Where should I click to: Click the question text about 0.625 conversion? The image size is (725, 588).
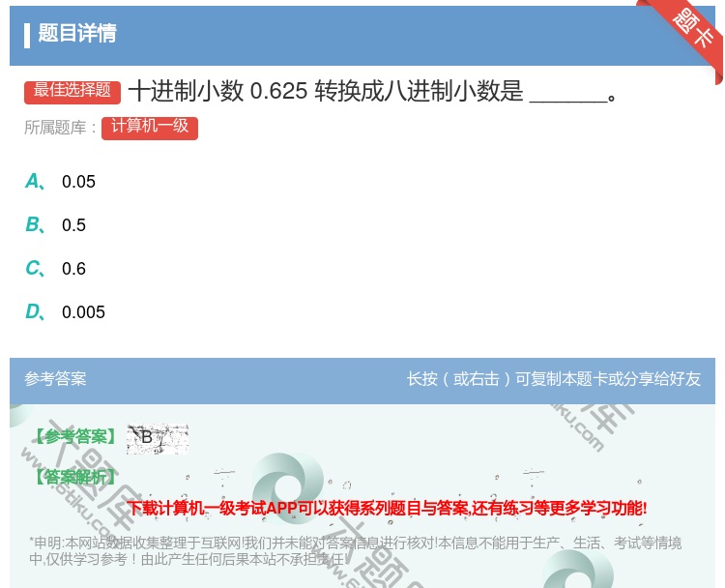pos(373,91)
